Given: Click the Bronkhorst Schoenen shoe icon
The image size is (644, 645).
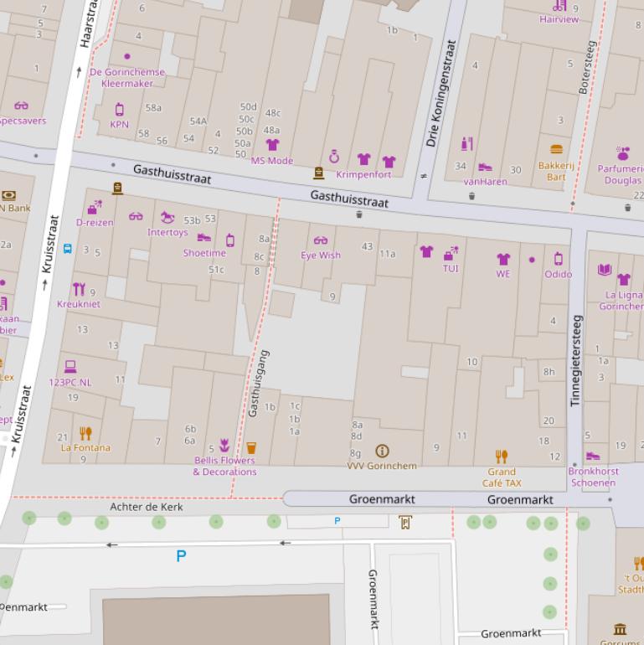Looking at the screenshot, I should [x=593, y=457].
